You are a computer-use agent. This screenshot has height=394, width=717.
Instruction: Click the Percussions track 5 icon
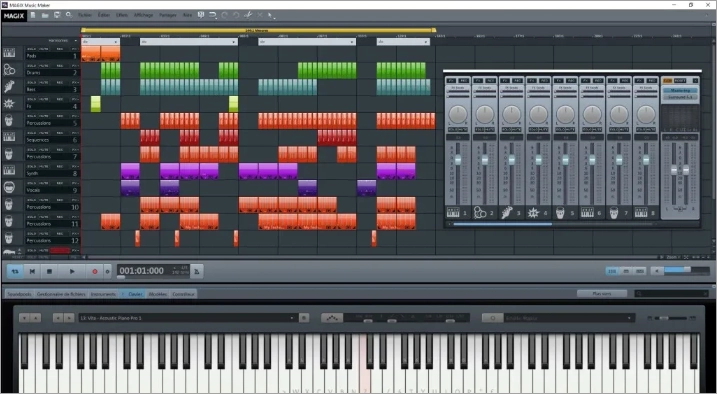pos(9,120)
